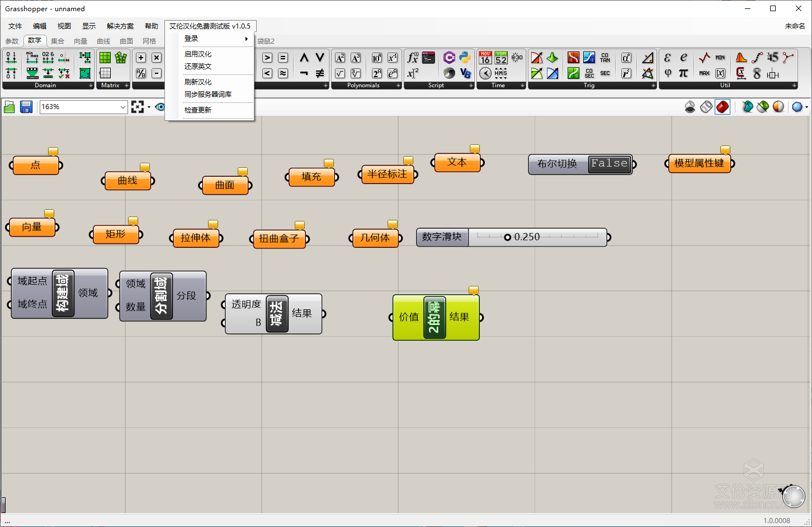Viewport: 812px width, 527px height.
Task: Toggle the 布尔切换 False value
Action: coord(610,164)
